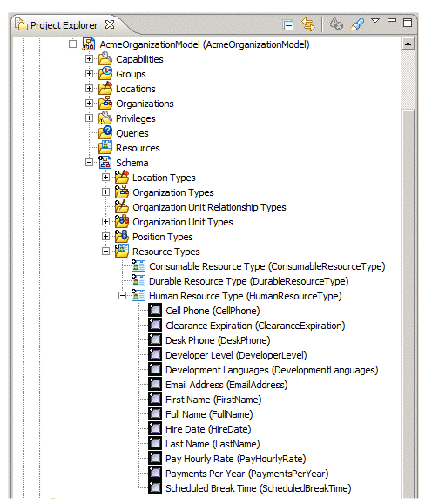Expand the Organization Types folder
The width and height of the screenshot is (425, 504).
[x=105, y=192]
